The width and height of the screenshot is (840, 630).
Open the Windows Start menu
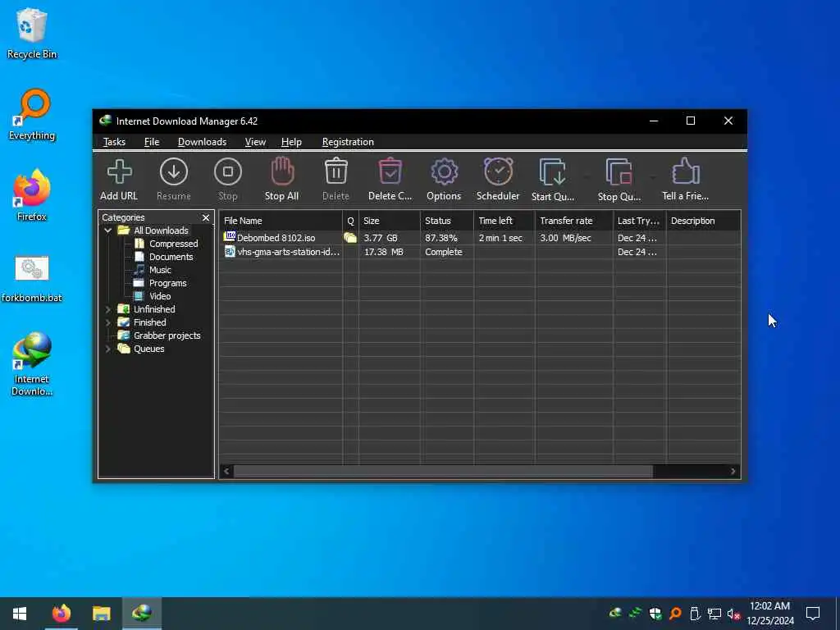click(20, 613)
